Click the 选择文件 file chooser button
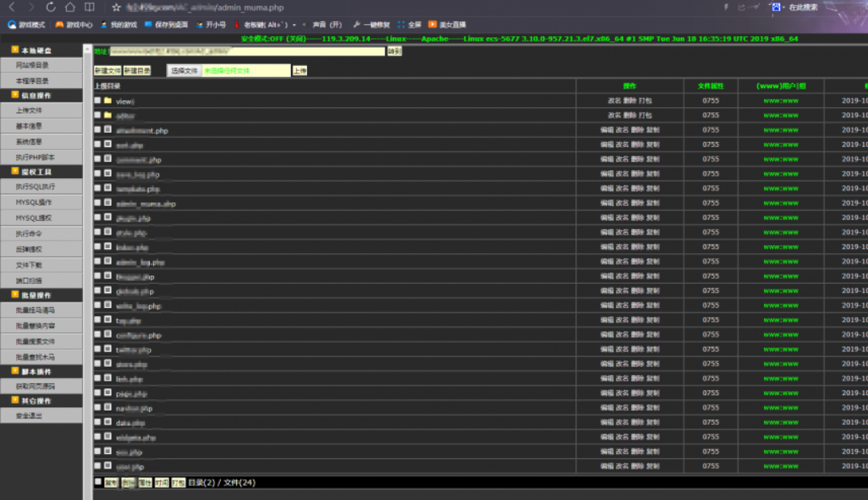Screen dimensions: 868x500 coord(185,70)
